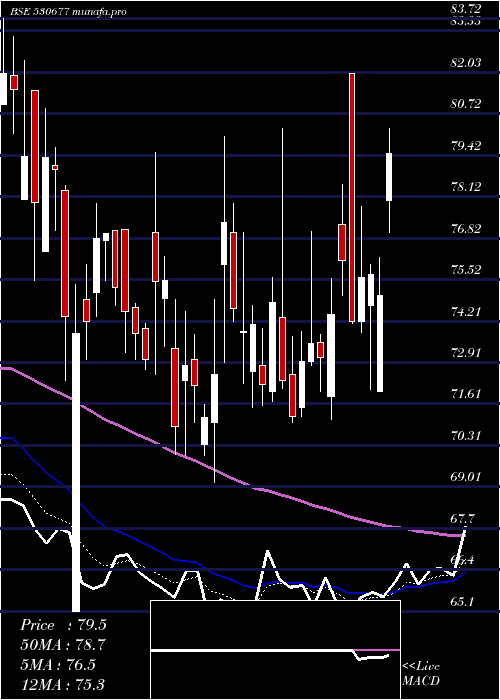Click the 12MA : 75.3 readout
Screen dimensions: 500x700
click(63, 684)
